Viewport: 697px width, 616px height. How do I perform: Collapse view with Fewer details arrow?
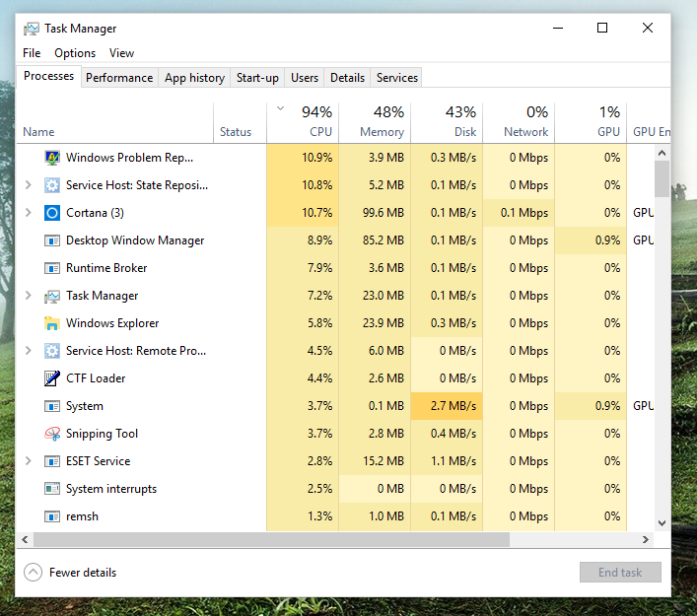33,573
